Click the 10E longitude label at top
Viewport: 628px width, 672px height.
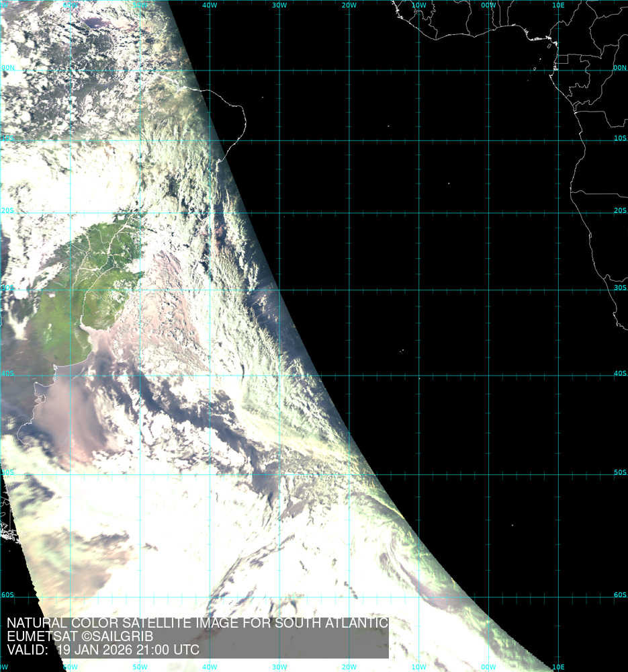(x=558, y=5)
